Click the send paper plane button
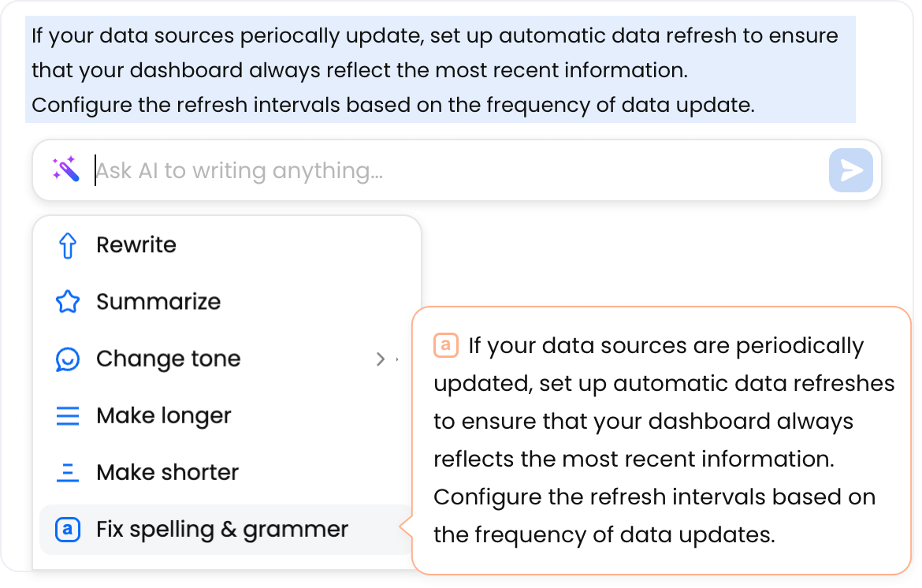The image size is (922, 588). tap(850, 170)
